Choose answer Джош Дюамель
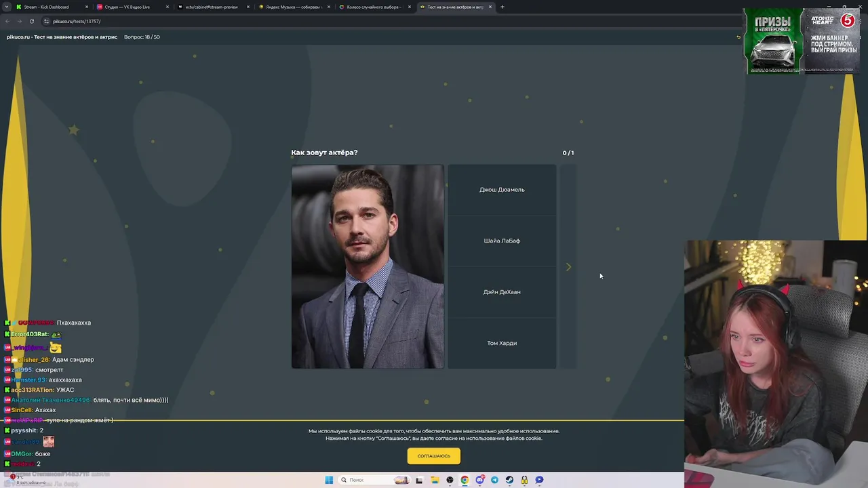This screenshot has width=868, height=488. click(x=502, y=190)
